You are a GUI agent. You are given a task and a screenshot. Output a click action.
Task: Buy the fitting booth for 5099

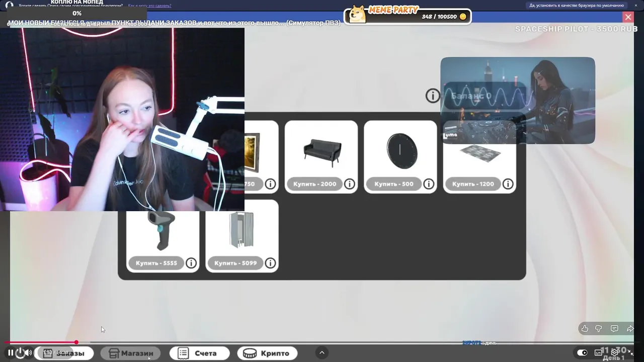(235, 263)
